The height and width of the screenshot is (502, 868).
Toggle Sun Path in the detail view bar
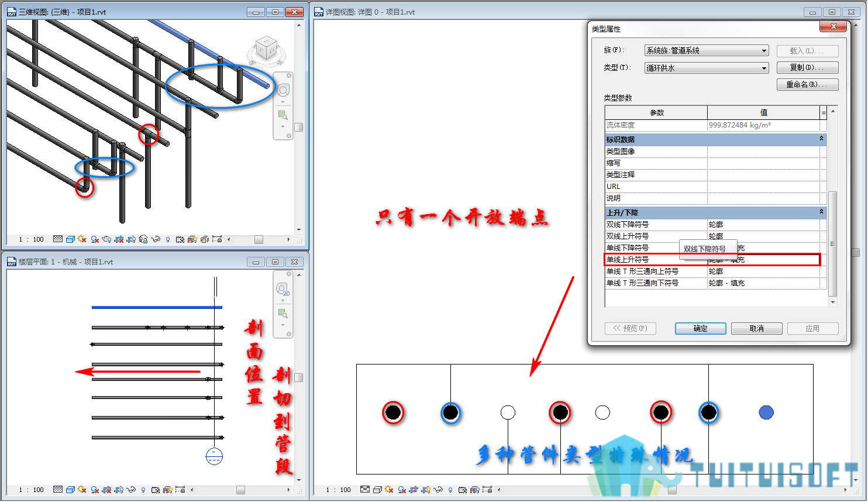click(389, 490)
